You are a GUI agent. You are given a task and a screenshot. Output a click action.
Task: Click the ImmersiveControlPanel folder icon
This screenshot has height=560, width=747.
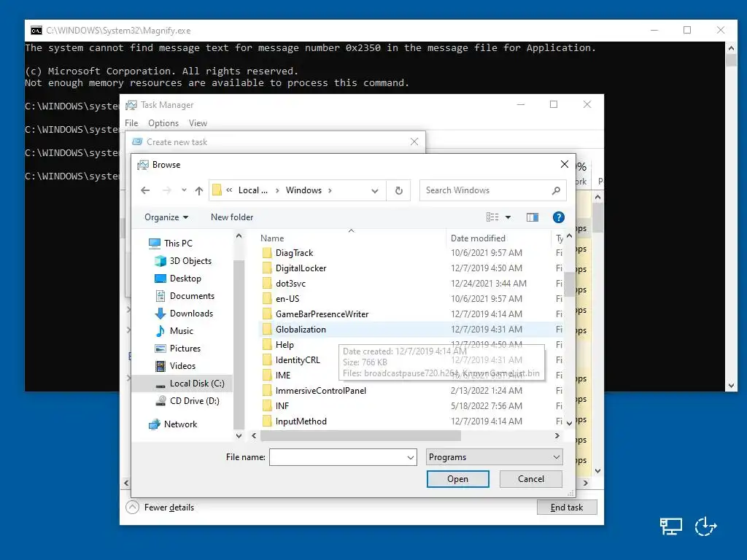click(267, 391)
